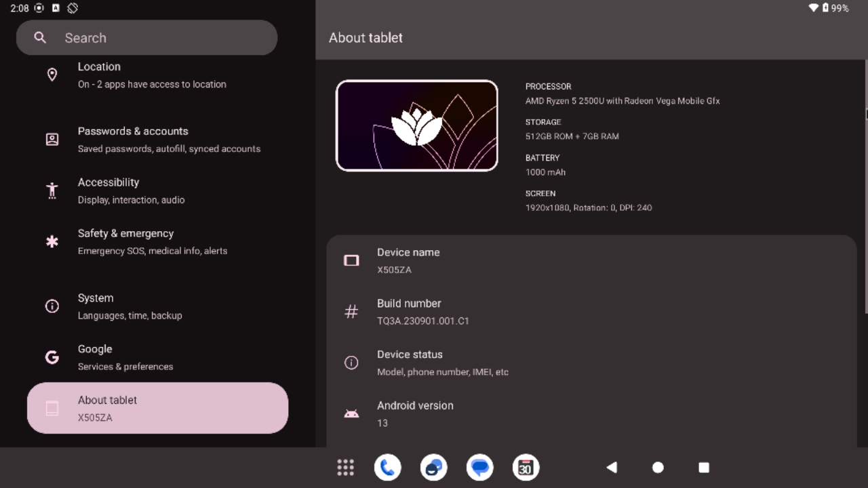Open the Messages app in the taskbar
The height and width of the screenshot is (488, 868).
coord(479,467)
